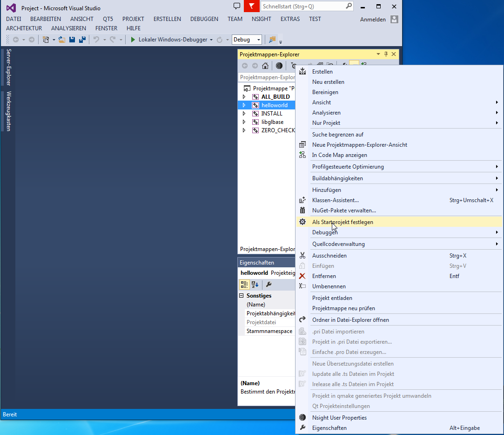Click the redo arrow icon
Screen dimensions: 504x435
(113, 40)
